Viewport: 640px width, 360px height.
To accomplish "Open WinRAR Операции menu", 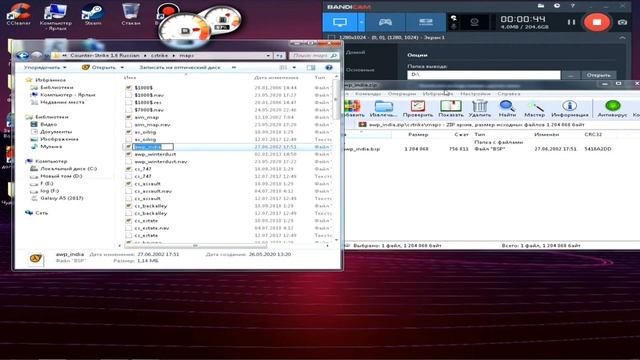I will click(x=402, y=94).
